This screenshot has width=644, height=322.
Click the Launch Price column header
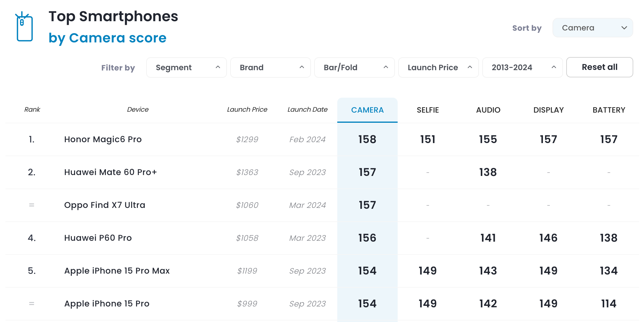(x=247, y=110)
